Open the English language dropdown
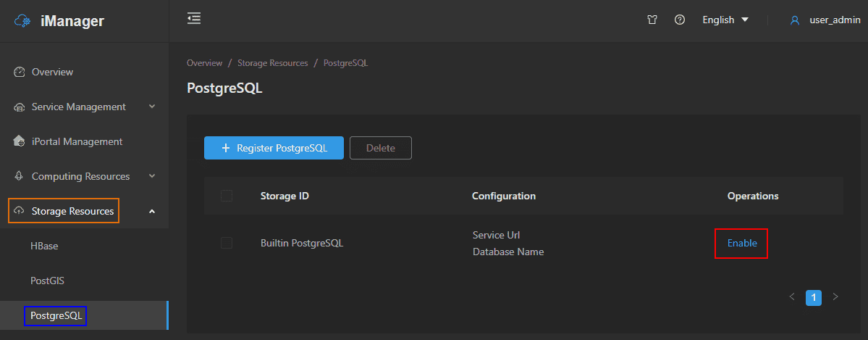The width and height of the screenshot is (868, 340). tap(725, 20)
